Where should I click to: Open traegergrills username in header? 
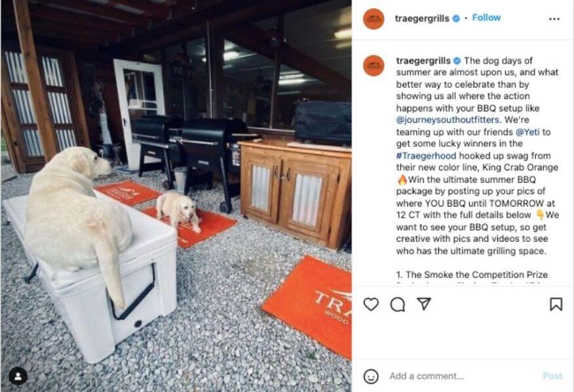pos(422,18)
